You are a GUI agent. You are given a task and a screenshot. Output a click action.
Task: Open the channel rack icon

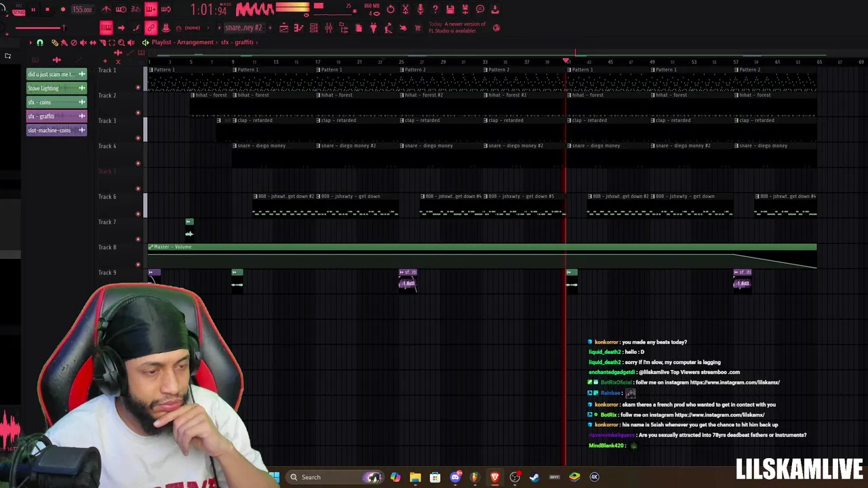(x=313, y=28)
